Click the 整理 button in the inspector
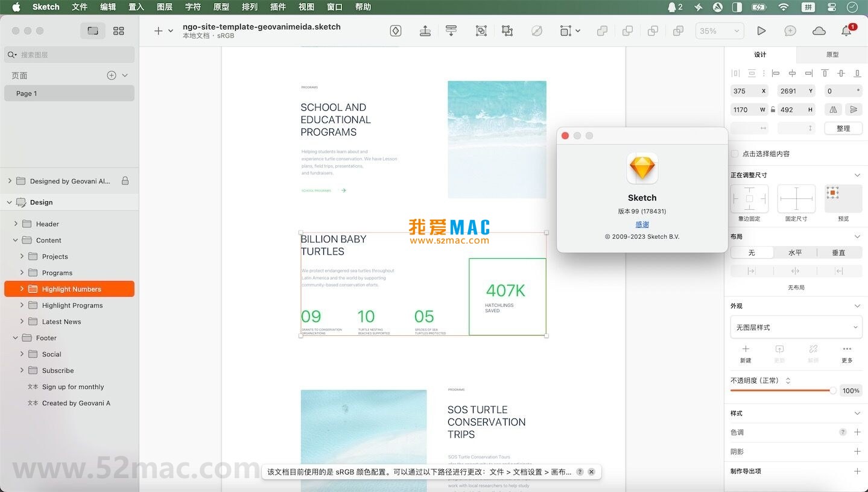868x492 pixels. tap(843, 128)
